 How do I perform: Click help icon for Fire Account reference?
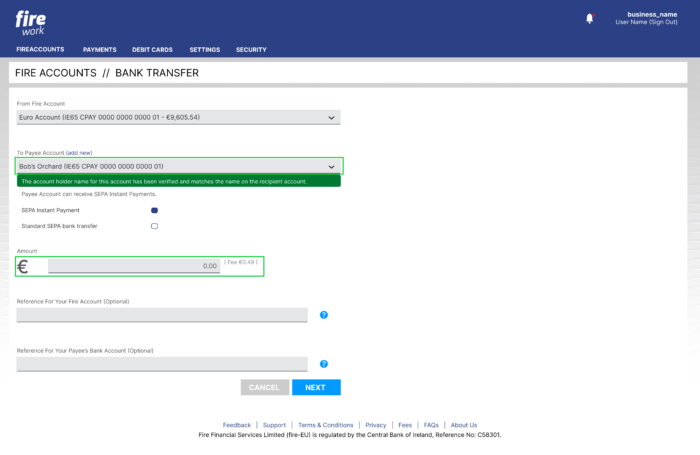[x=324, y=315]
